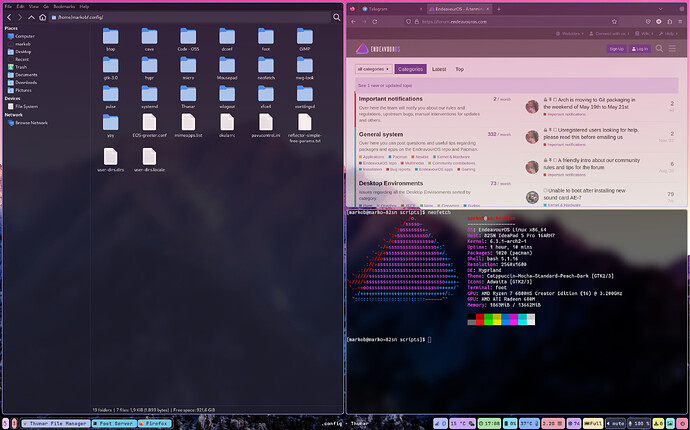
Task: Open the Important notifications category
Action: [390, 99]
